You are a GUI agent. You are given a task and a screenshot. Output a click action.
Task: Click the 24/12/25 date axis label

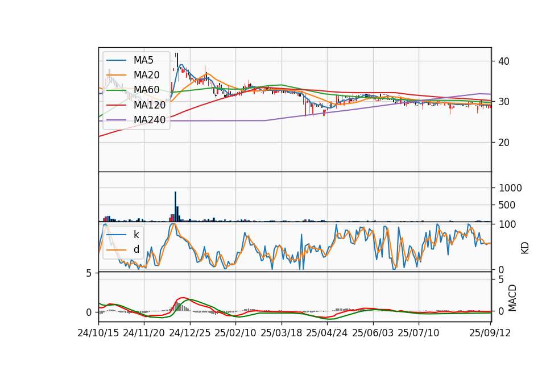coord(190,333)
